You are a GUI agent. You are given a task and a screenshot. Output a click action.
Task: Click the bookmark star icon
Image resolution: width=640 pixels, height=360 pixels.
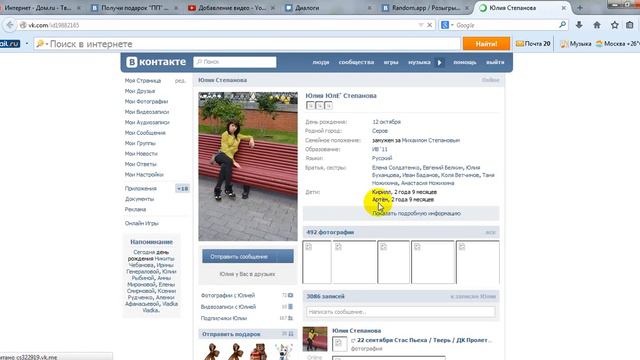(614, 25)
